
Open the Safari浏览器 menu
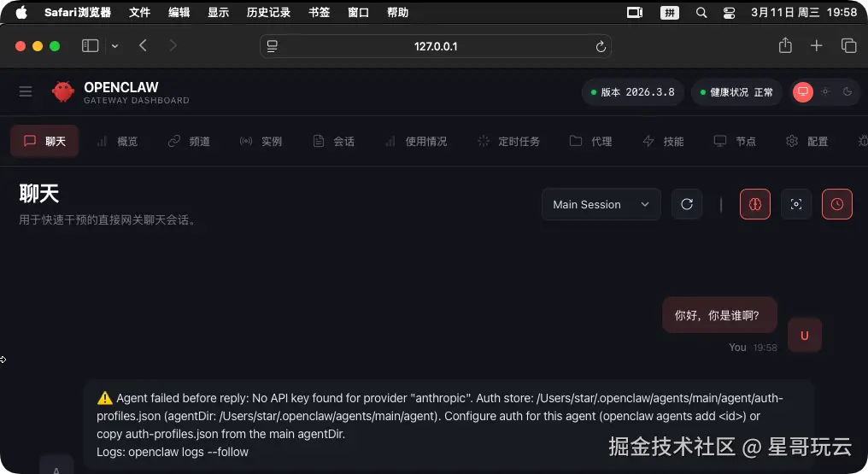point(78,12)
